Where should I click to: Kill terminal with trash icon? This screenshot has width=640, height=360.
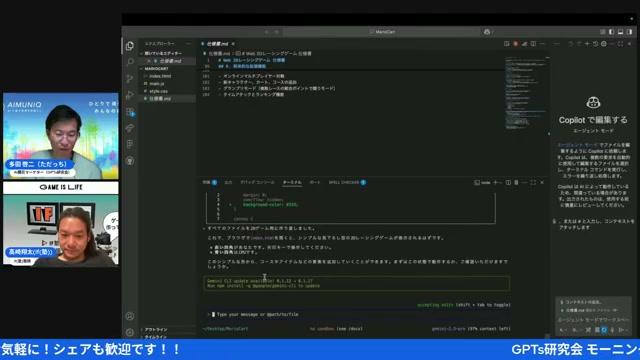click(x=516, y=182)
